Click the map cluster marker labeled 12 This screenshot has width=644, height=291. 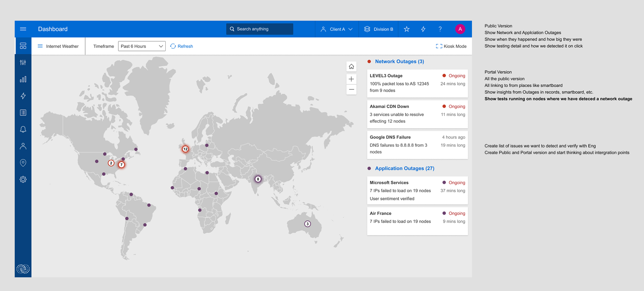click(185, 149)
